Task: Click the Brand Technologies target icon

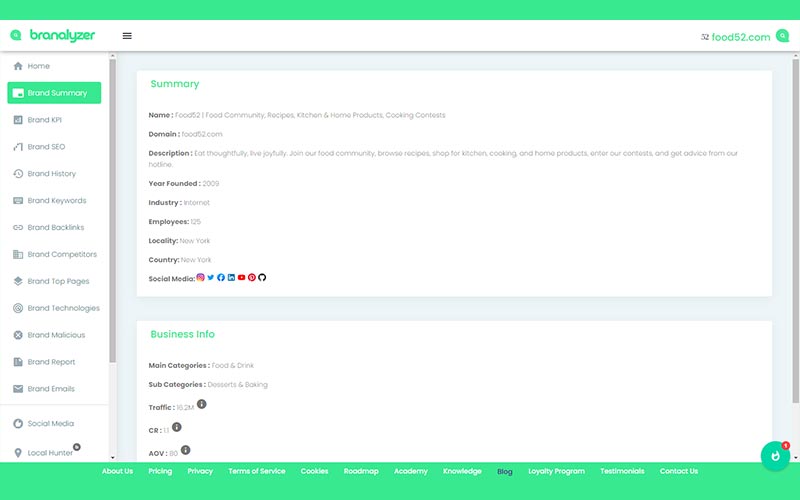Action: click(18, 308)
